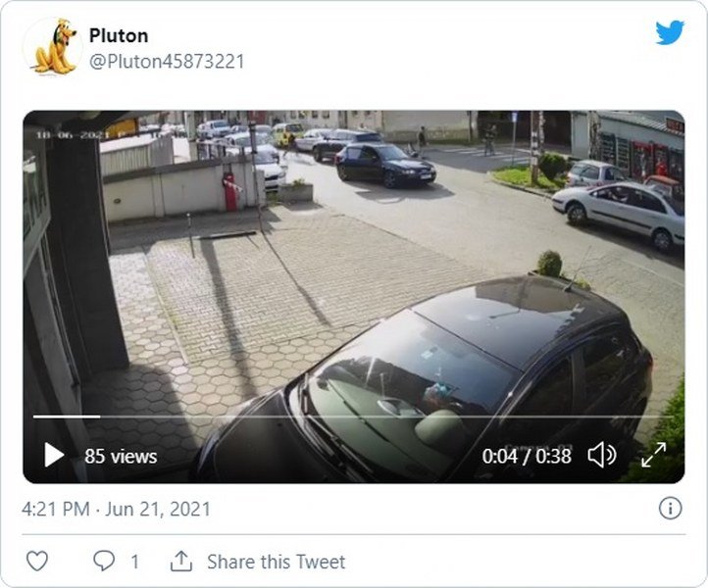The width and height of the screenshot is (708, 588).
Task: Seek to the unplayed part of the progress bar
Action: pyautogui.click(x=392, y=416)
